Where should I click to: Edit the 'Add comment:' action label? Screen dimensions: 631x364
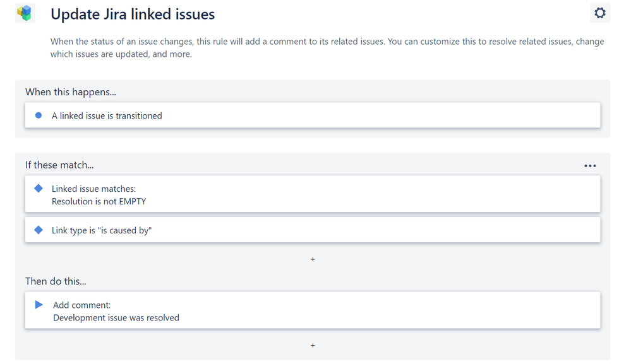81,305
